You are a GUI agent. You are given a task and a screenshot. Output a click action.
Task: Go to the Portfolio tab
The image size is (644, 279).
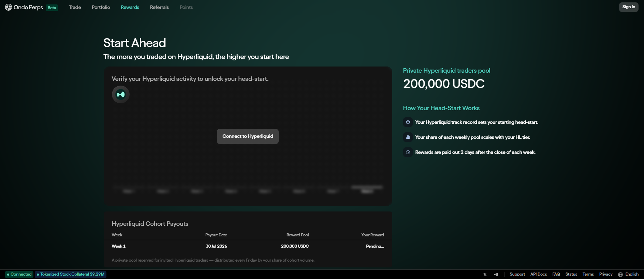pyautogui.click(x=101, y=7)
